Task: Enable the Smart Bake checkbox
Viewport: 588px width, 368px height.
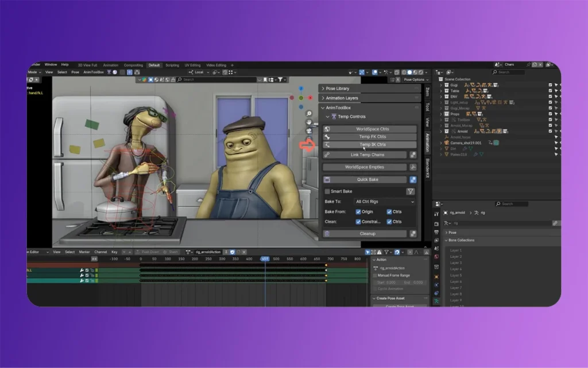Action: click(x=327, y=191)
